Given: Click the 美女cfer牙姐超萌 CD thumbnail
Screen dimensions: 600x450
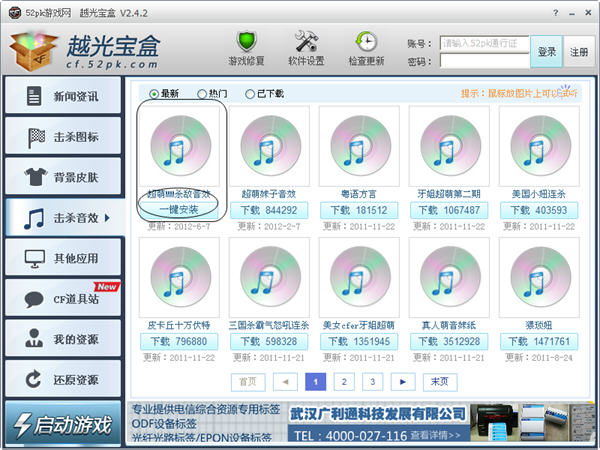Looking at the screenshot, I should coord(359,277).
